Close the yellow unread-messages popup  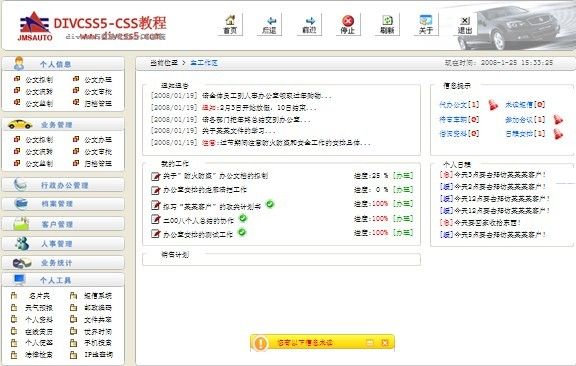385,343
